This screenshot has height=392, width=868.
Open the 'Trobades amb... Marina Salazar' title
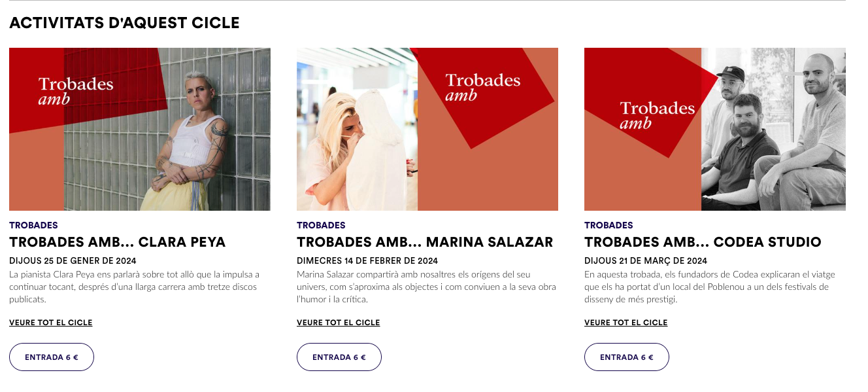[x=425, y=242]
